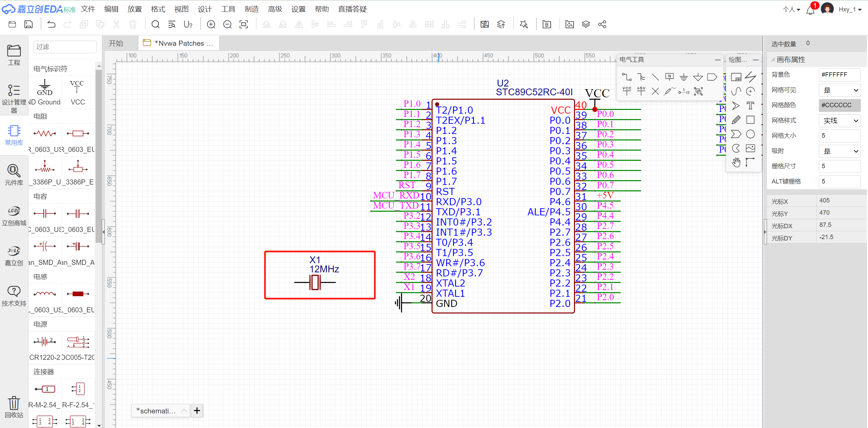Select the Pan hand tool
Image resolution: width=868 pixels, height=428 pixels.
click(736, 162)
